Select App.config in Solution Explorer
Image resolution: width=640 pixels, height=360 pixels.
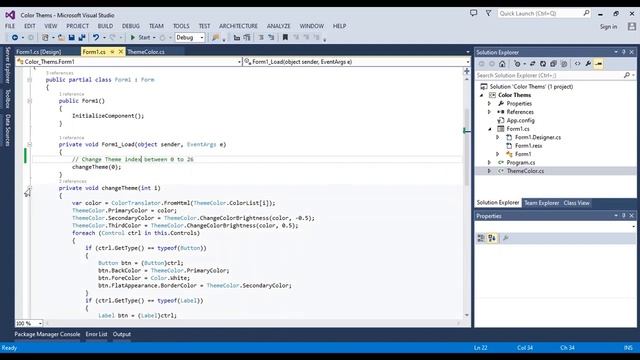pyautogui.click(x=520, y=120)
